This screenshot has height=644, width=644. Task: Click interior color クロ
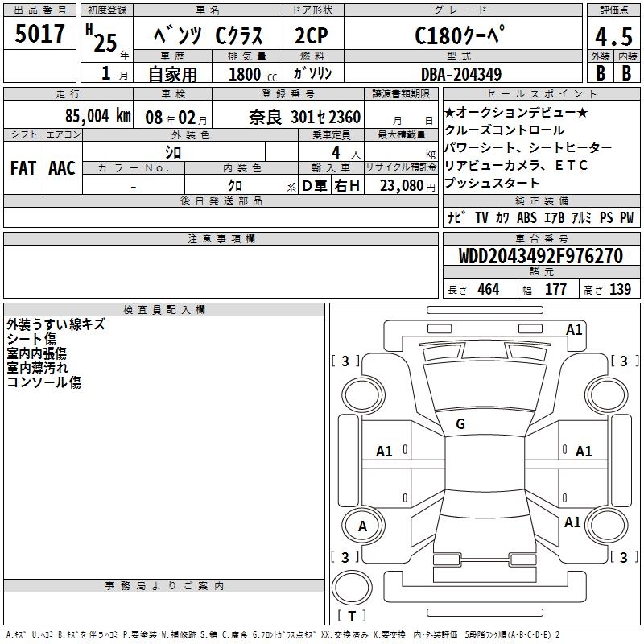[x=235, y=186]
